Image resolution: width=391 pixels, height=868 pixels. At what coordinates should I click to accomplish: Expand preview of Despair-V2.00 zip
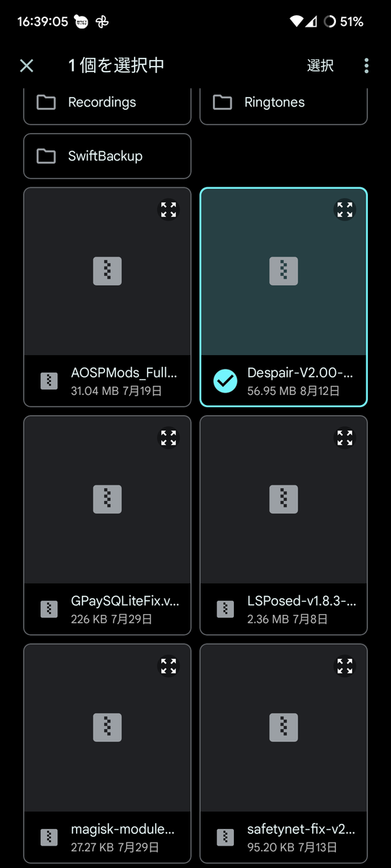point(345,210)
